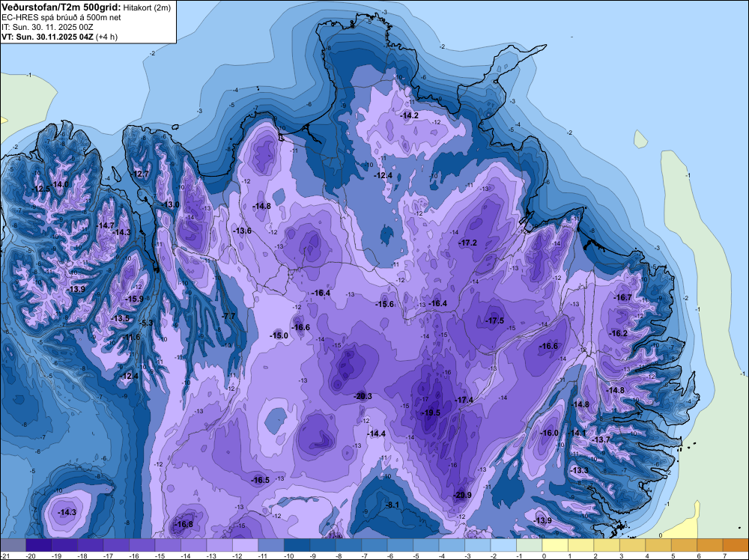This screenshot has height=560, width=749.
Task: Click the -14.4 temperature label
Action: [x=377, y=433]
